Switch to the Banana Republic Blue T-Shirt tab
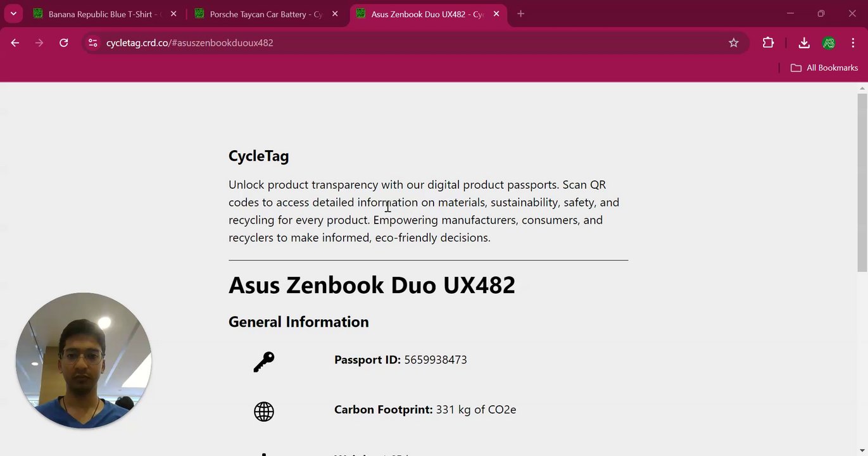Screen dimensions: 868x456 coord(101,14)
